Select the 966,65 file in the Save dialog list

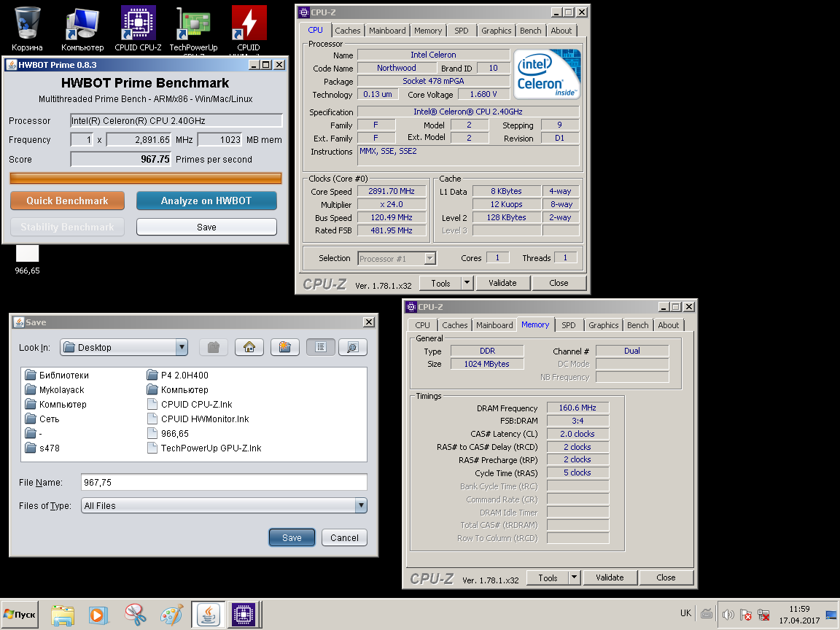[168, 433]
